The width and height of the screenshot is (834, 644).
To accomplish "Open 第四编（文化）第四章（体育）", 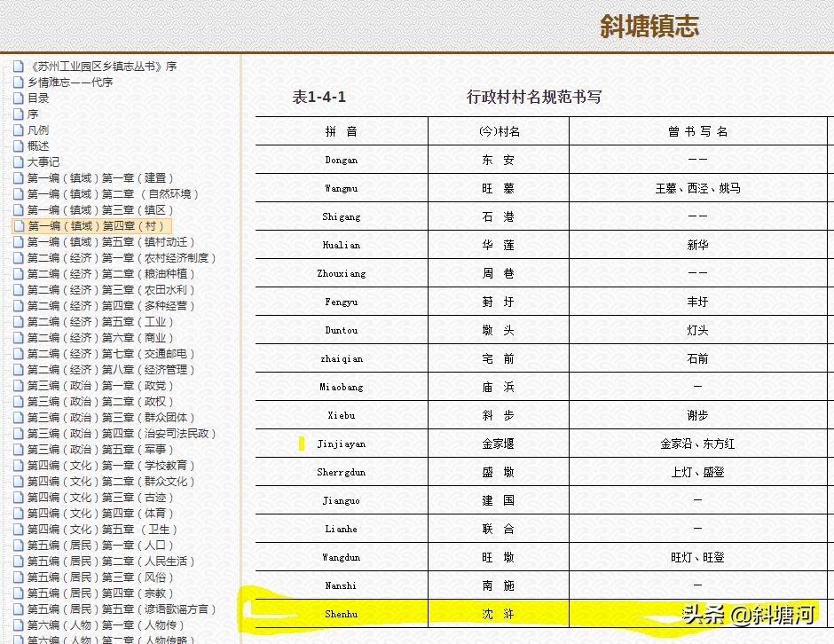I will click(100, 513).
